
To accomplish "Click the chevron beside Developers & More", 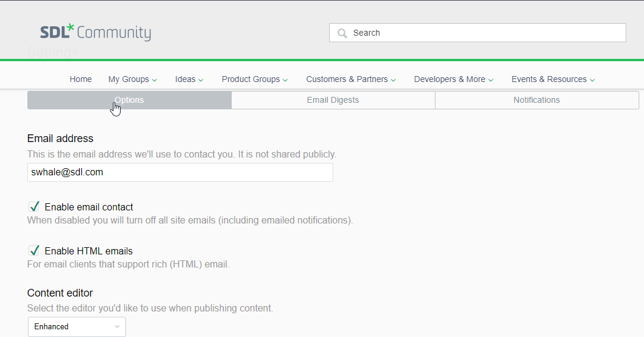I will coord(491,80).
